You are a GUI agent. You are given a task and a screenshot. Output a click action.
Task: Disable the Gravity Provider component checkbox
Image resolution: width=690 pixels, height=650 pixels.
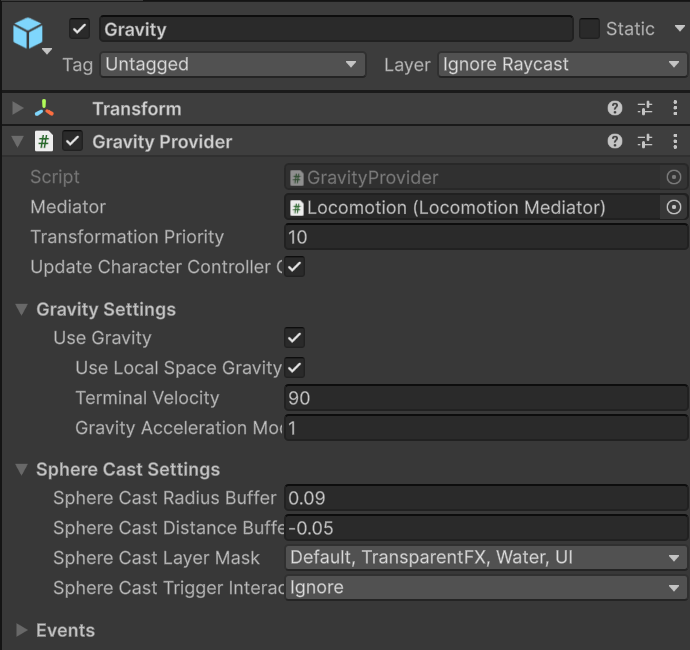[x=72, y=141]
